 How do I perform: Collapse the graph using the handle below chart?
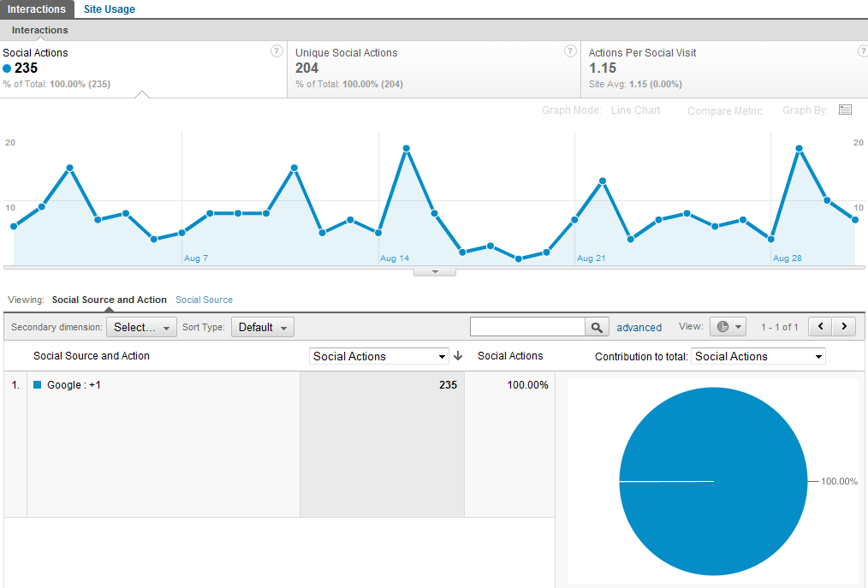tap(434, 272)
